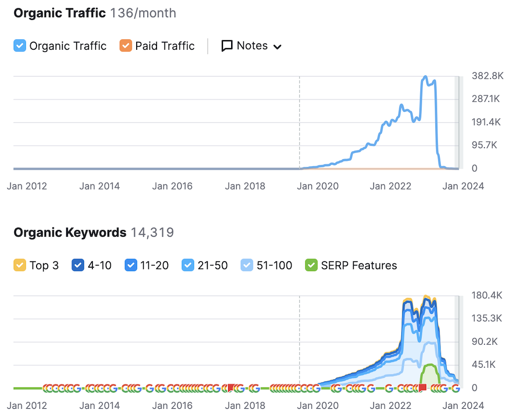Disable the SERP Features checkbox
Screen dimensions: 508x420
tap(311, 265)
